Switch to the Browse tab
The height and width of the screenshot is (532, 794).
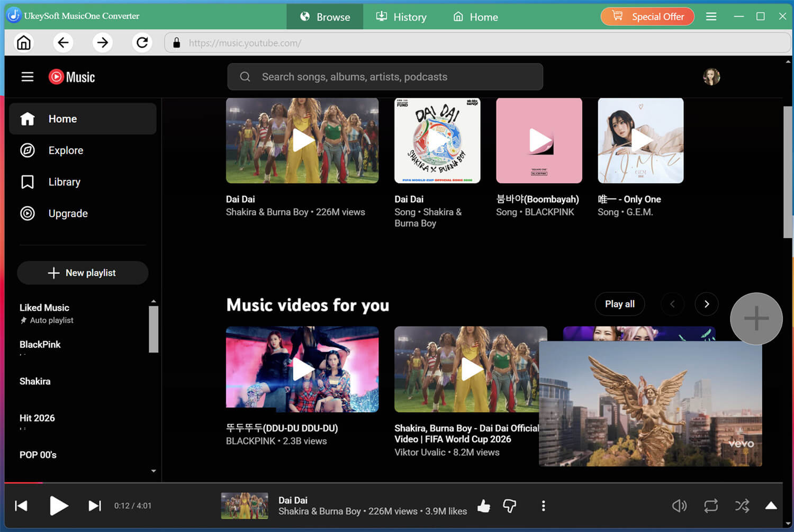point(325,17)
